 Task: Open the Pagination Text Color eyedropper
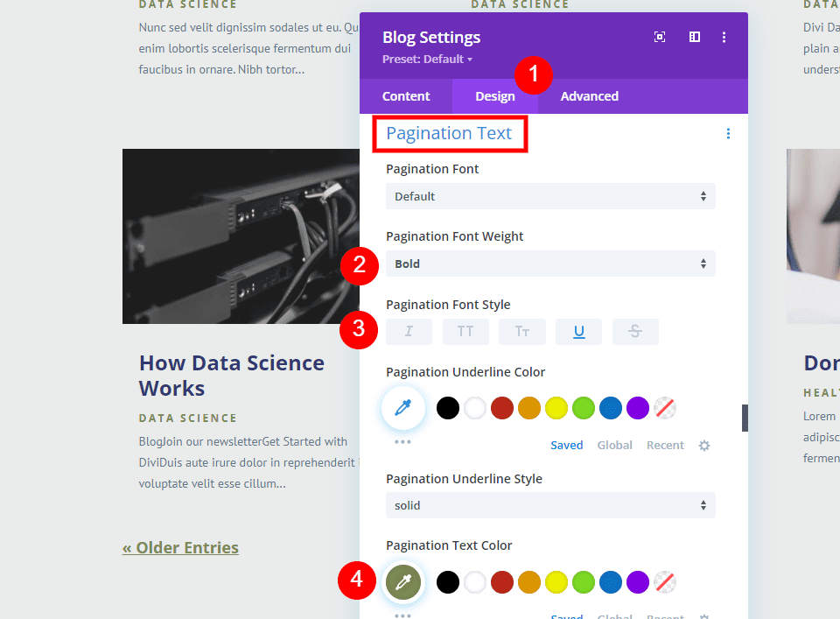coord(402,580)
